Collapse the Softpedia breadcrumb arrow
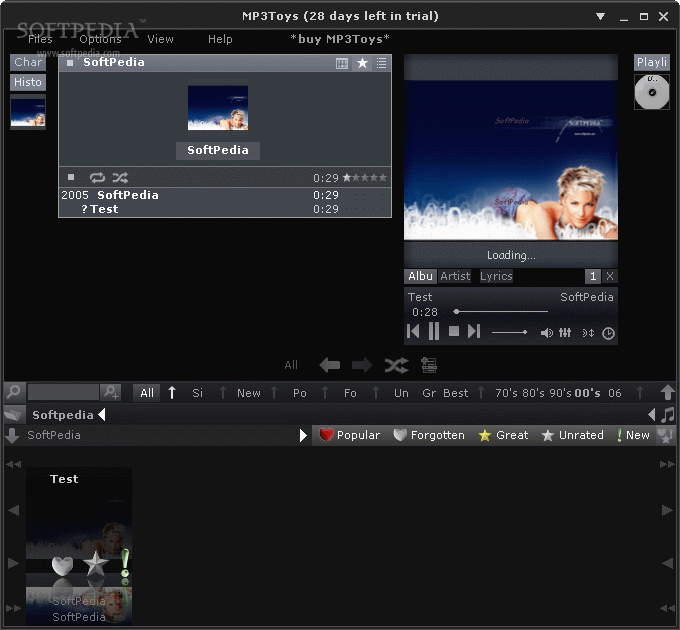This screenshot has height=630, width=680. (102, 415)
